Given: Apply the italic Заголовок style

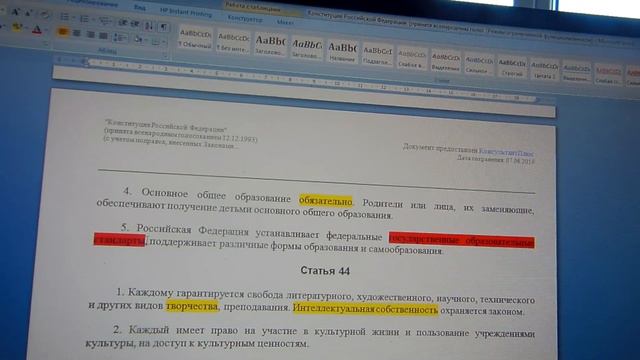Looking at the screenshot, I should (x=307, y=48).
